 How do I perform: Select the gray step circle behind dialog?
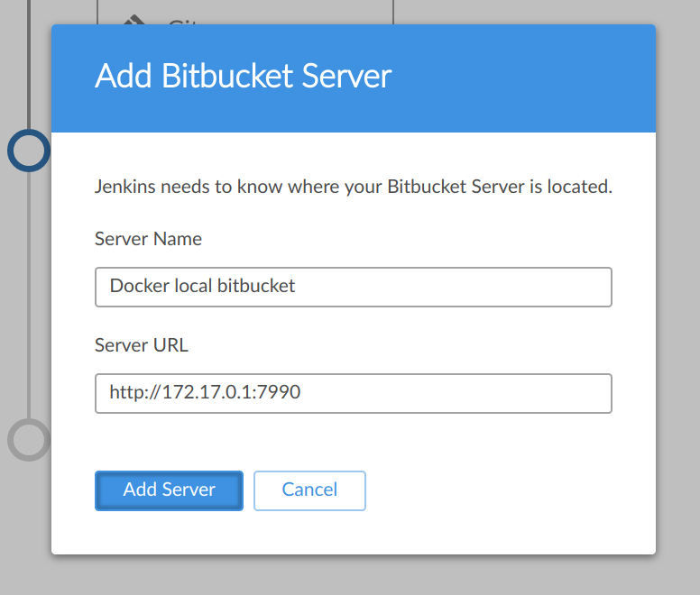29,440
